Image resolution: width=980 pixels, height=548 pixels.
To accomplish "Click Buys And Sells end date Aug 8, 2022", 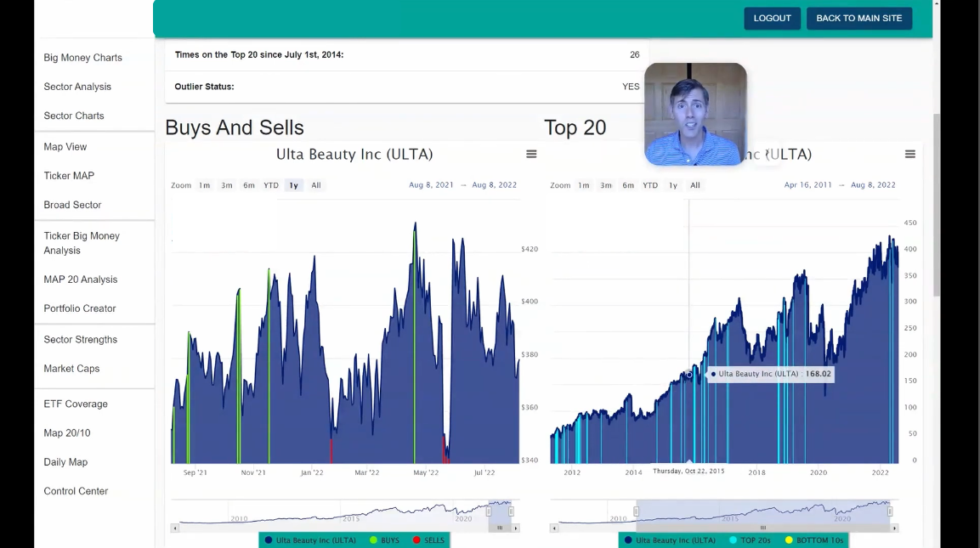I will [x=495, y=185].
